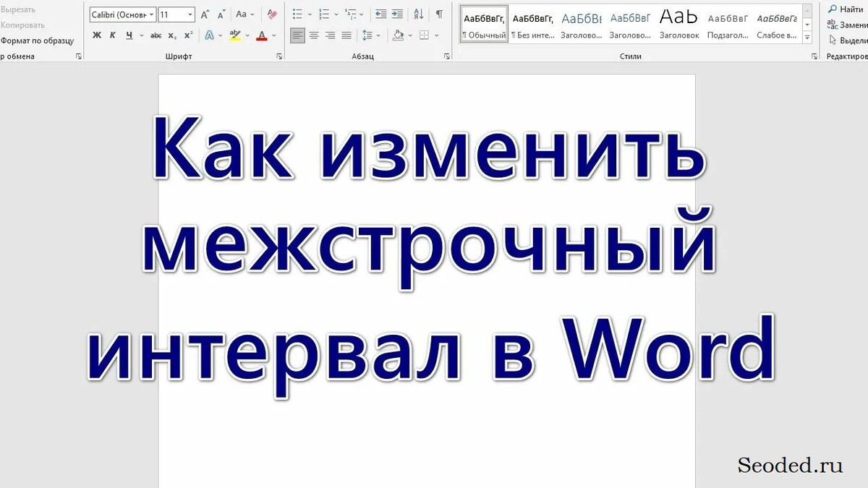Justify the paragraph text
The image size is (868, 488).
[x=346, y=35]
